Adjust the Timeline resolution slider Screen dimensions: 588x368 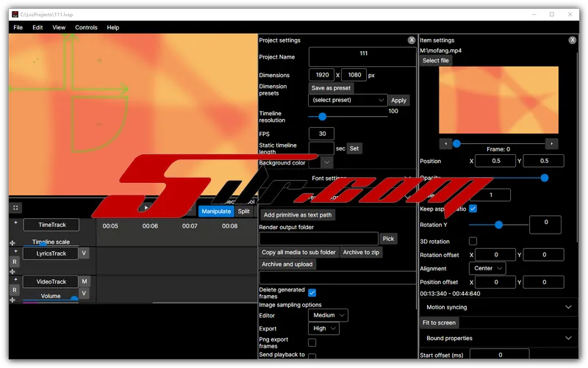tap(323, 116)
